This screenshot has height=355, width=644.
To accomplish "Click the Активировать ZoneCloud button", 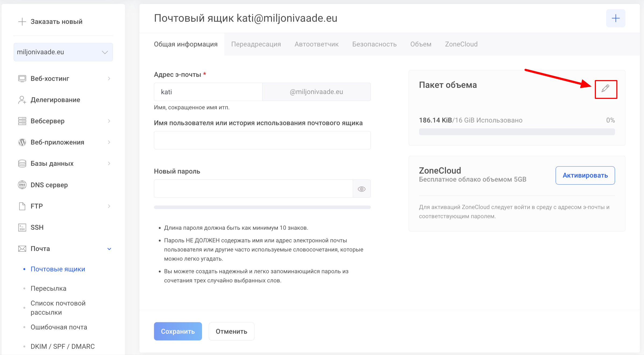I will tap(585, 175).
